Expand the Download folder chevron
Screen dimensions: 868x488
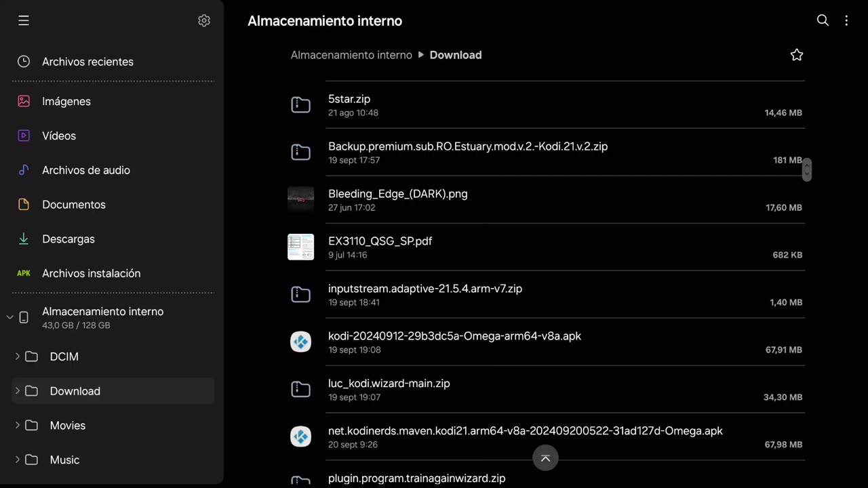[18, 391]
